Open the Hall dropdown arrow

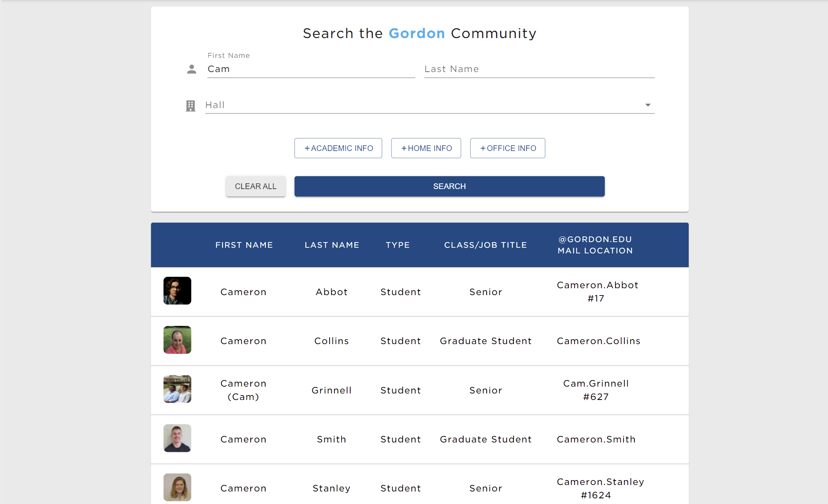tap(647, 105)
